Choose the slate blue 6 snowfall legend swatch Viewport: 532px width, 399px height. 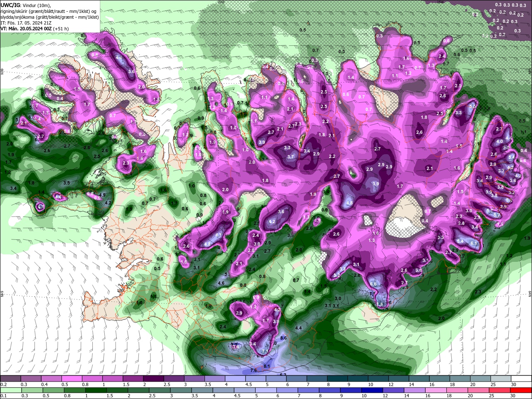296,379
